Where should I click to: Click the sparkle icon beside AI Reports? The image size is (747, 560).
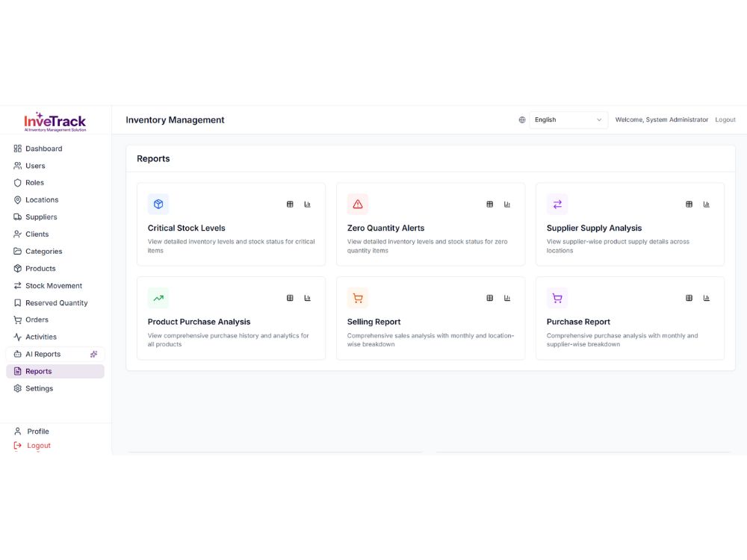click(x=94, y=354)
